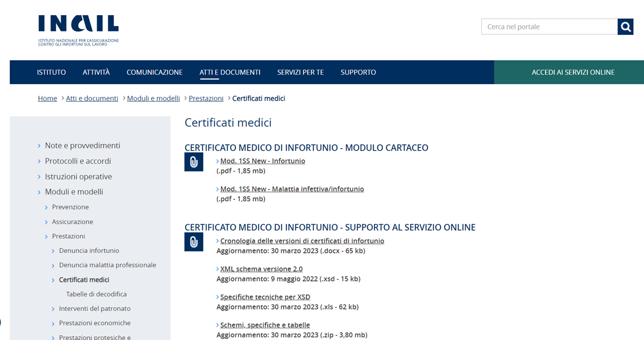Viewport: 644px width, 340px height.
Task: Click the INAIL logo
Action: pos(78,24)
